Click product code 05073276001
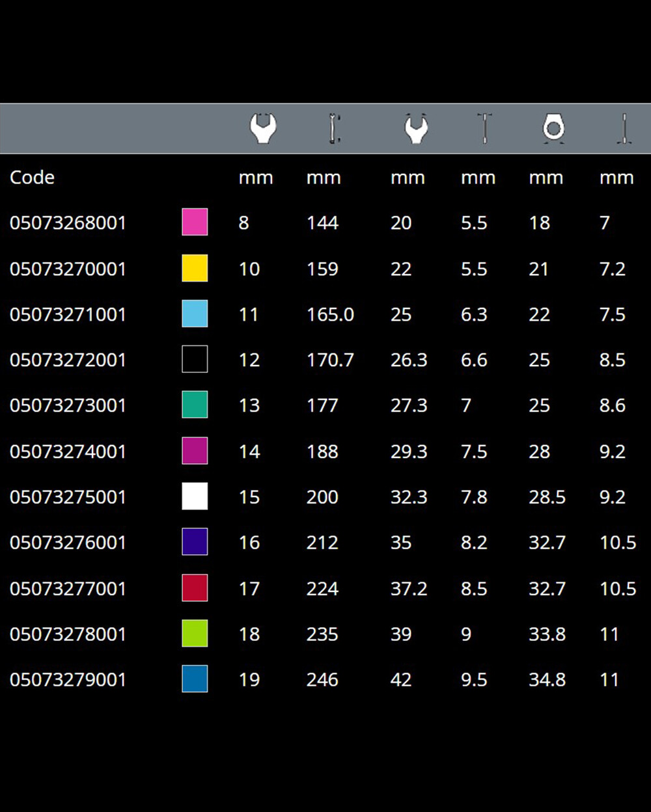This screenshot has width=651, height=812. [x=68, y=543]
